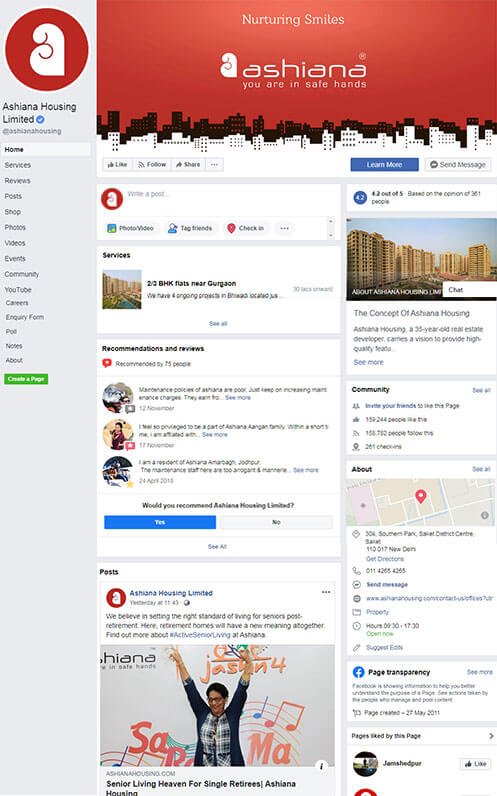Click the Send Message button
This screenshot has width=497, height=796.
458,164
